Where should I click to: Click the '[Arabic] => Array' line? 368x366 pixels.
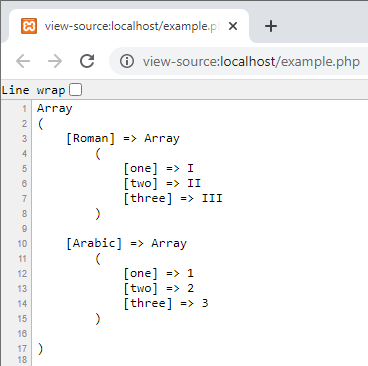(x=127, y=244)
